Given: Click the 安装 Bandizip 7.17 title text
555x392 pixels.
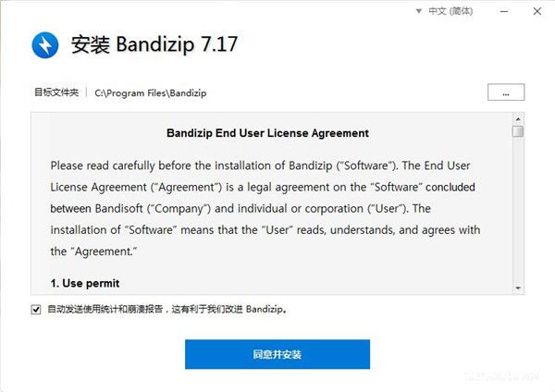Looking at the screenshot, I should click(154, 44).
